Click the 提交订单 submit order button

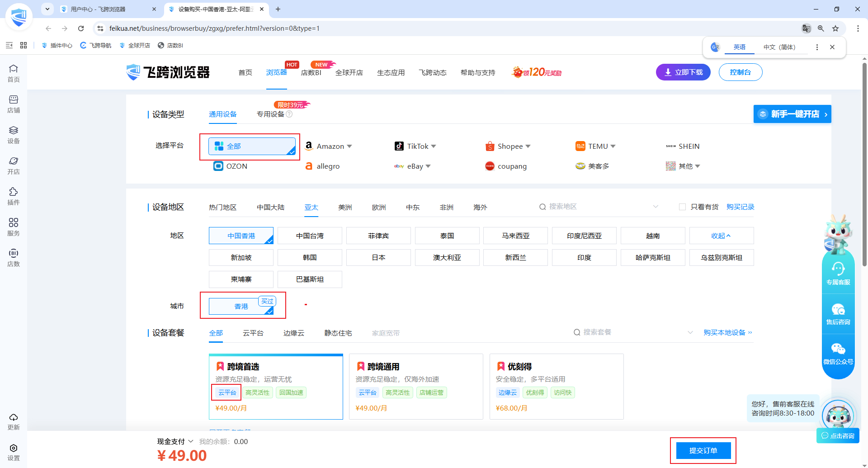[x=703, y=450]
